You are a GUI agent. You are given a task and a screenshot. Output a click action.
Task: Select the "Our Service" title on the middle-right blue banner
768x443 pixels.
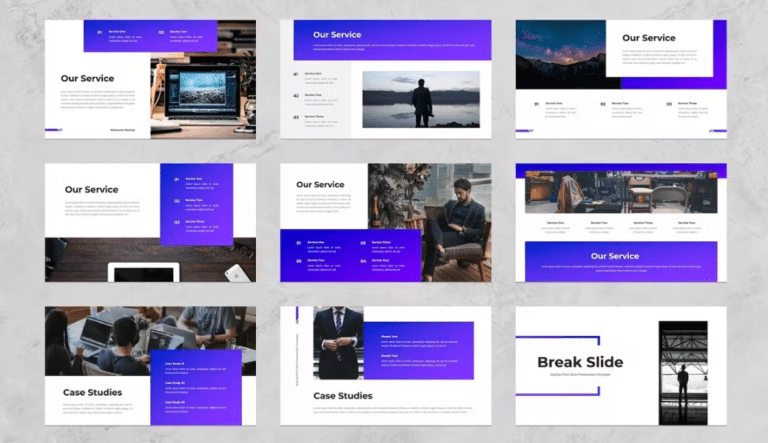[x=615, y=256]
